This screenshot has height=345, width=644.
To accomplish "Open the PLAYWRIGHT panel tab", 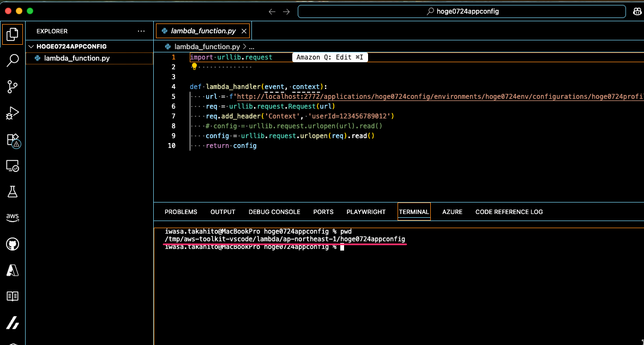I will pyautogui.click(x=366, y=212).
